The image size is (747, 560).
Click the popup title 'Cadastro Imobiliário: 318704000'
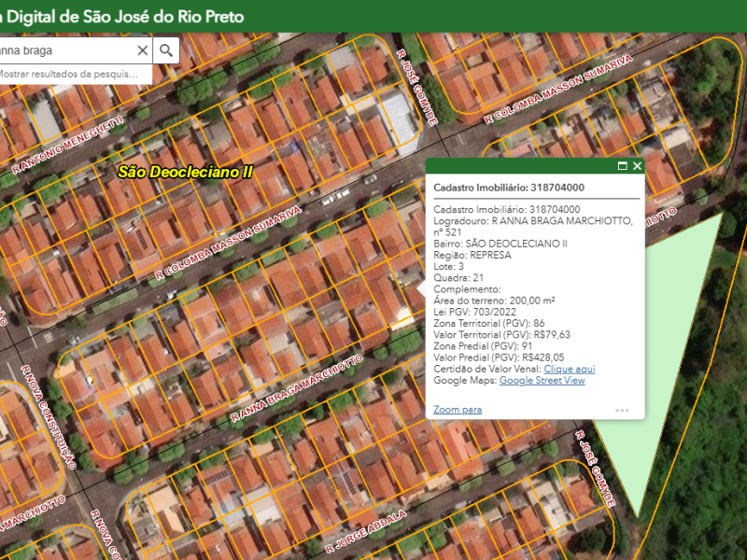(x=509, y=188)
